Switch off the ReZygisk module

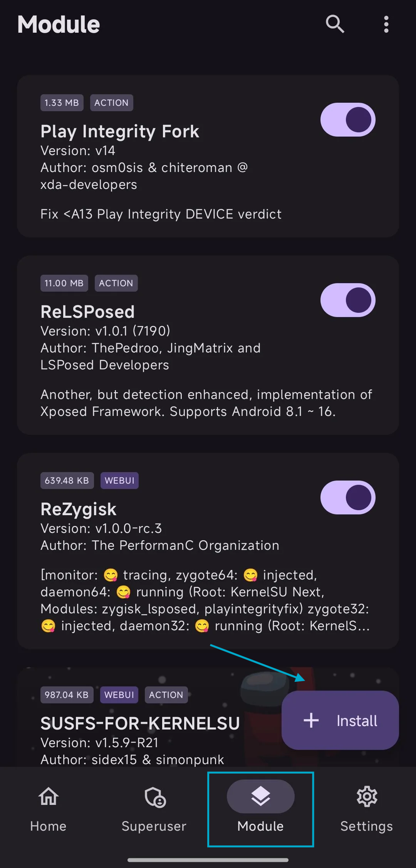(348, 497)
